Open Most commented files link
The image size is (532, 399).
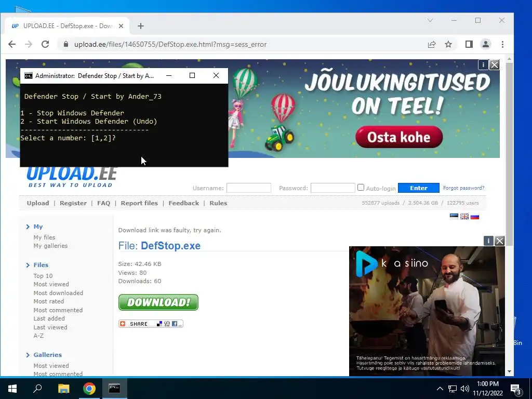pyautogui.click(x=58, y=310)
